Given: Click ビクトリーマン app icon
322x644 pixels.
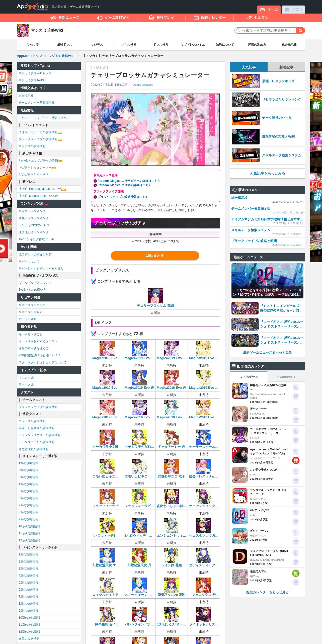Looking at the screenshot, I should [240, 536].
